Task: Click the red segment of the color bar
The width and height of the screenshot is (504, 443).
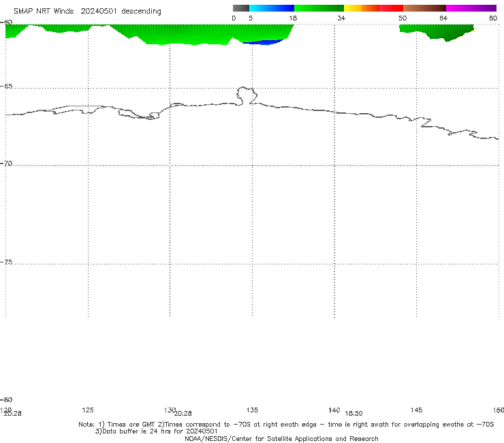Action: (391, 8)
